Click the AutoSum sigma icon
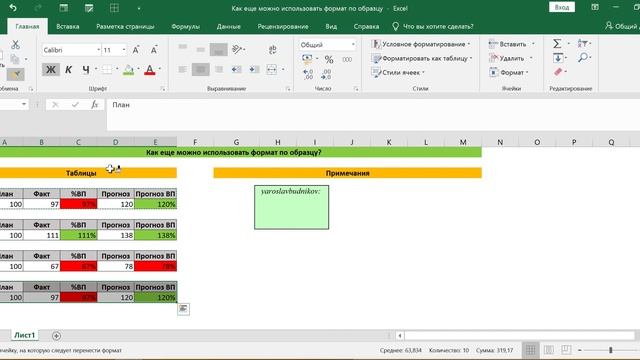Viewport: 640px width, 360px height. [557, 43]
